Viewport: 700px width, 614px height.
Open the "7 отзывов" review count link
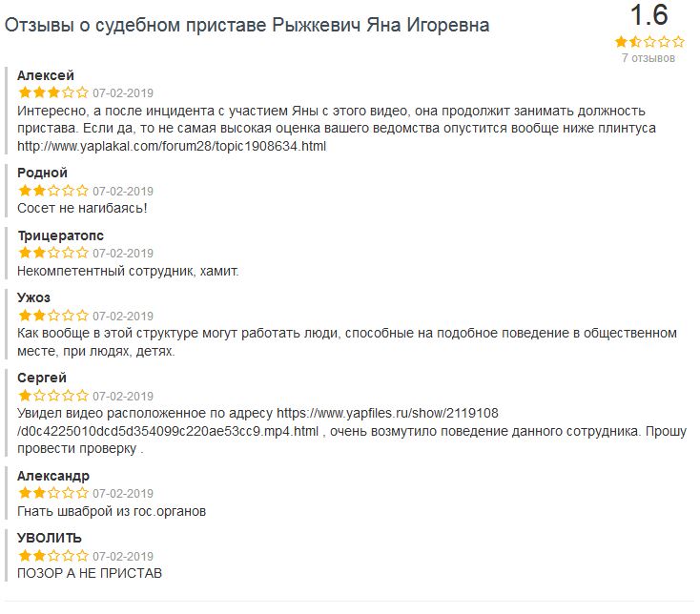point(649,58)
